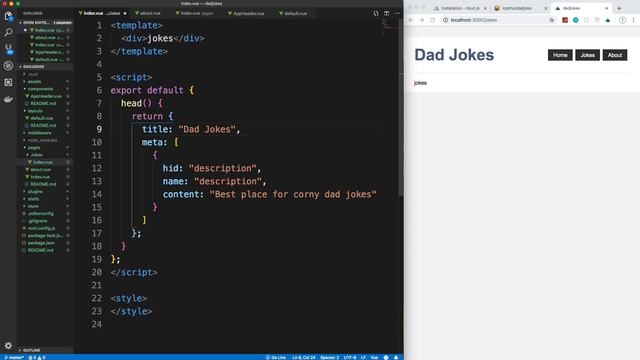Click the Spaces indentation setting in status bar
This screenshot has width=640, height=360.
click(329, 358)
